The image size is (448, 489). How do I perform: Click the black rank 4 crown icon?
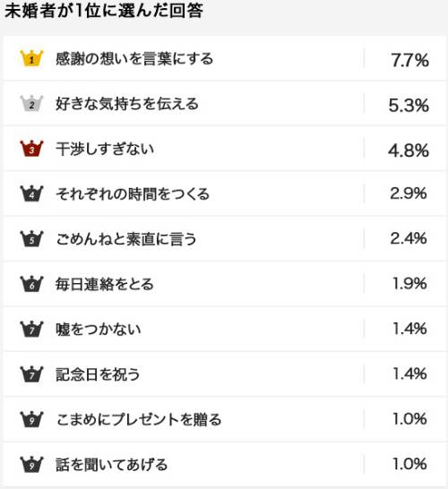click(x=31, y=193)
